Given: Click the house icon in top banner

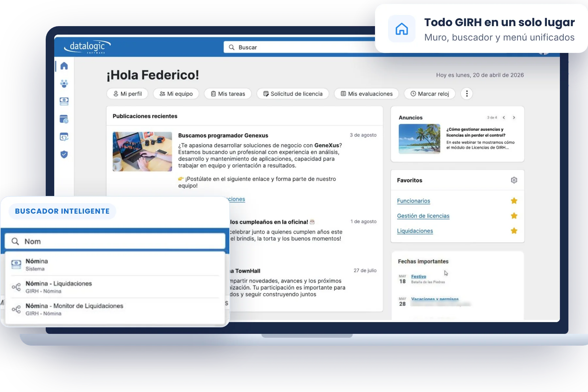Looking at the screenshot, I should point(402,29).
